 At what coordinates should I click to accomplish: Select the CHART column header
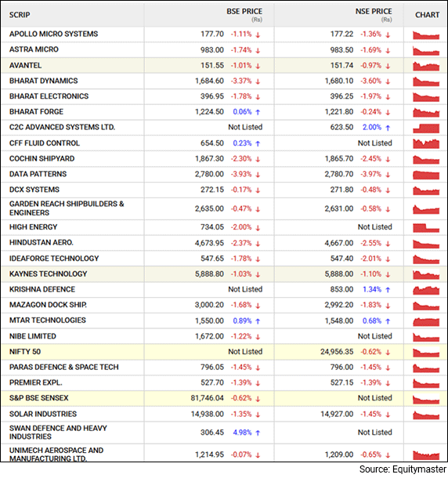click(x=428, y=15)
